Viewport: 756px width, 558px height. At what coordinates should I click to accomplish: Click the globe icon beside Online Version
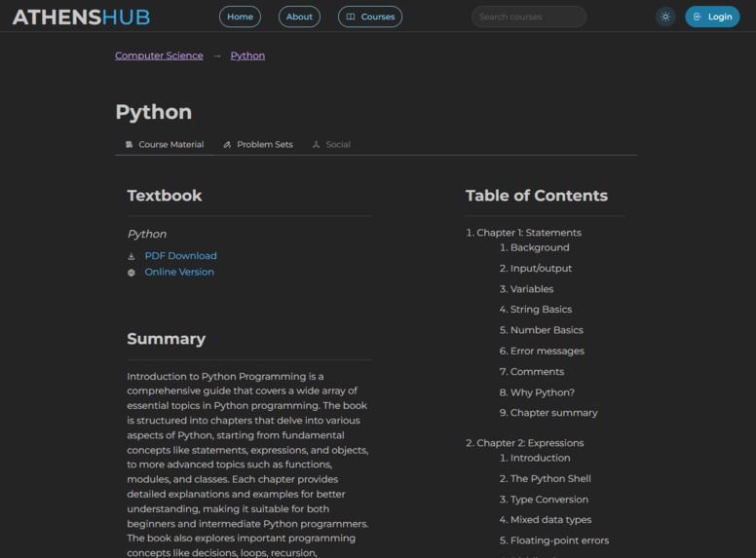(132, 273)
